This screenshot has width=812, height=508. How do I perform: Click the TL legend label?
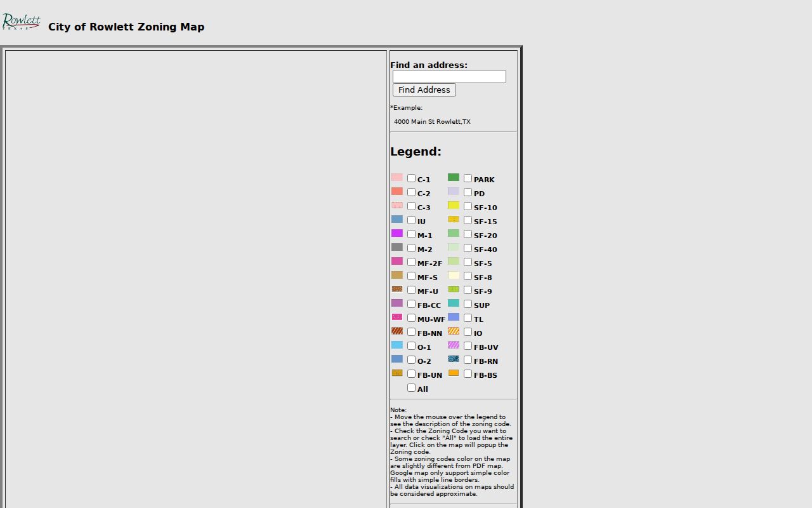click(478, 319)
